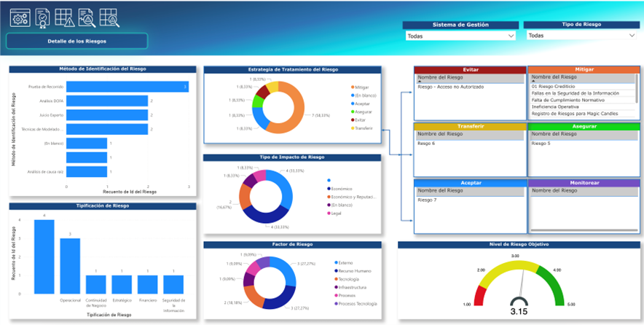Click the table with warning triangle icon
The image size is (644, 325).
pyautogui.click(x=64, y=17)
